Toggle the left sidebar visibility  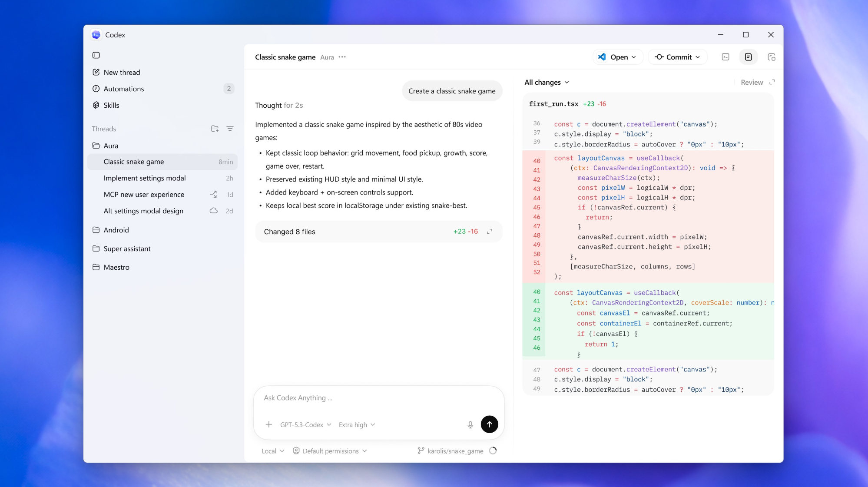[96, 55]
